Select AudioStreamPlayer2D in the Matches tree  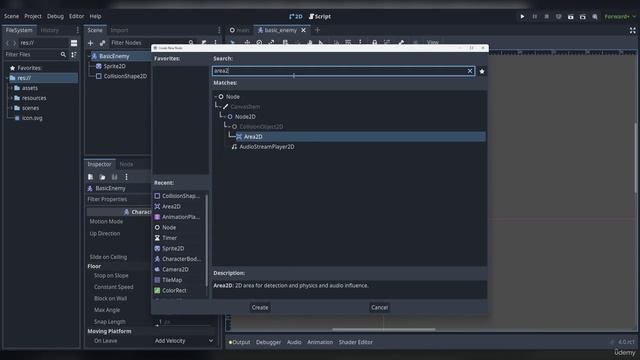point(267,147)
